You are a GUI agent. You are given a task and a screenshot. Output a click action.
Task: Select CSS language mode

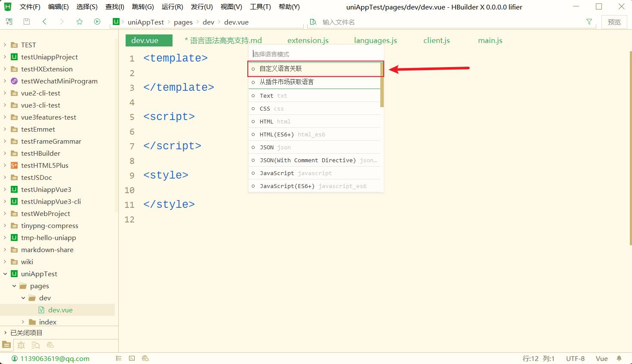pos(314,108)
